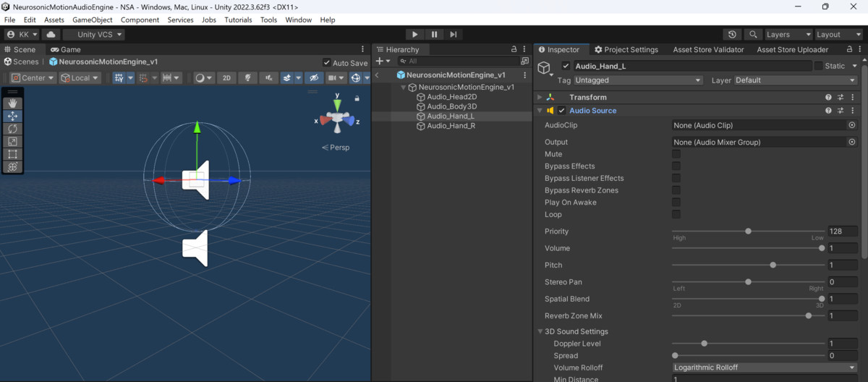Viewport: 868px width, 382px height.
Task: Click the Pitch slider handle
Action: click(773, 265)
